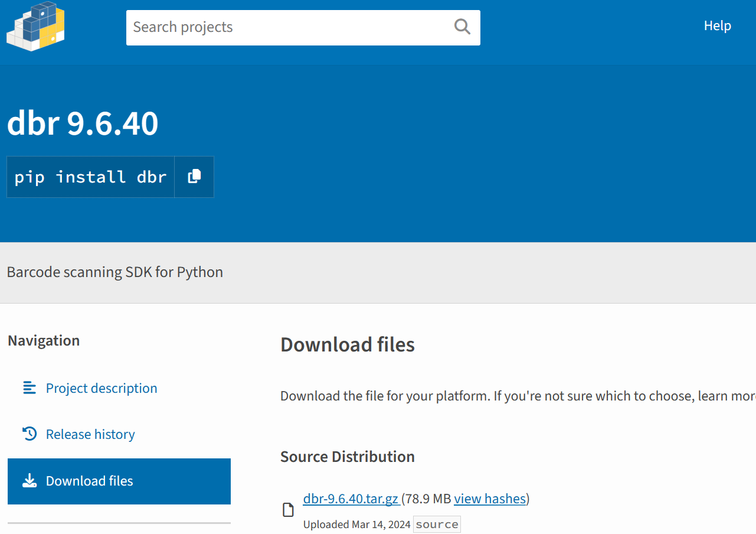756x534 pixels.
Task: Select the Download files navigation tab
Action: [119, 481]
